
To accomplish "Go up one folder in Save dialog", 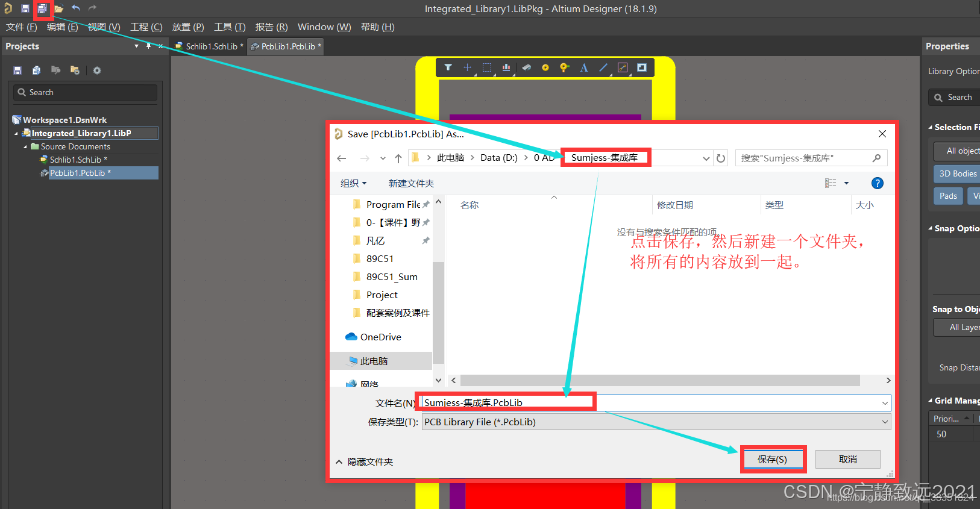I will 398,158.
